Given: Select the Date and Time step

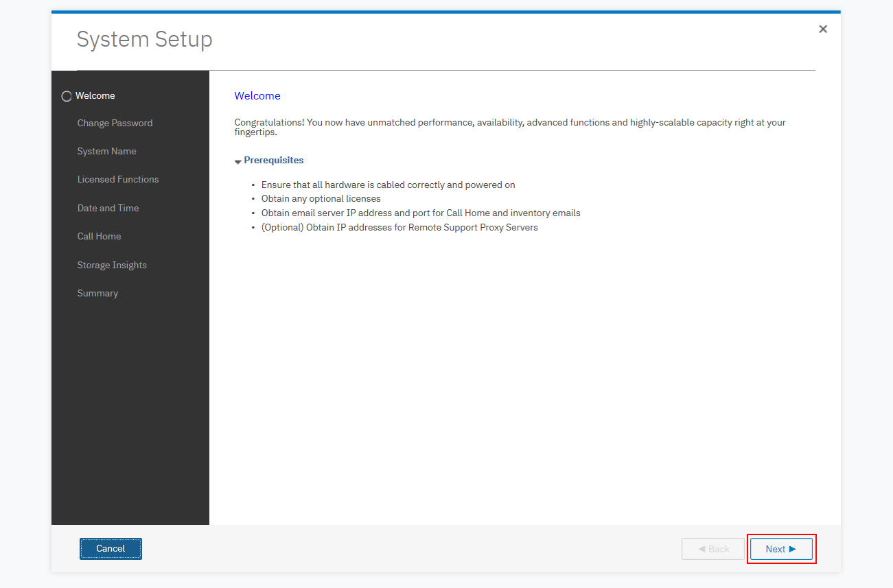Looking at the screenshot, I should coord(108,208).
